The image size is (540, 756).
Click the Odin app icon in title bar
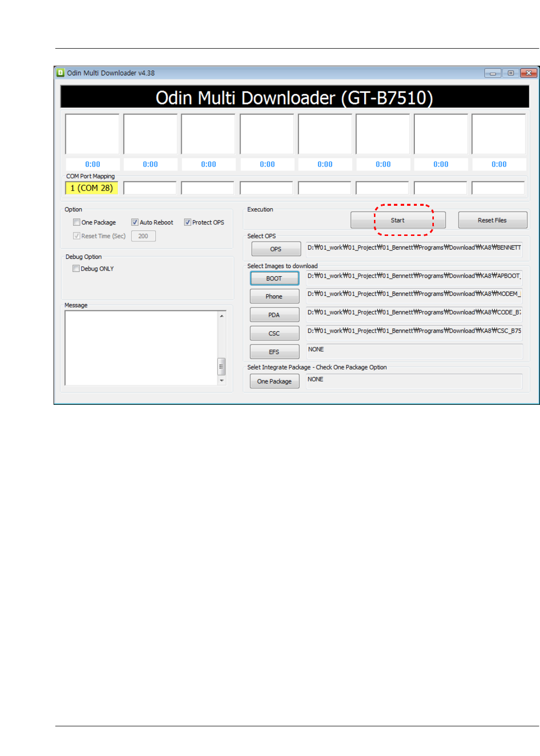(60, 73)
